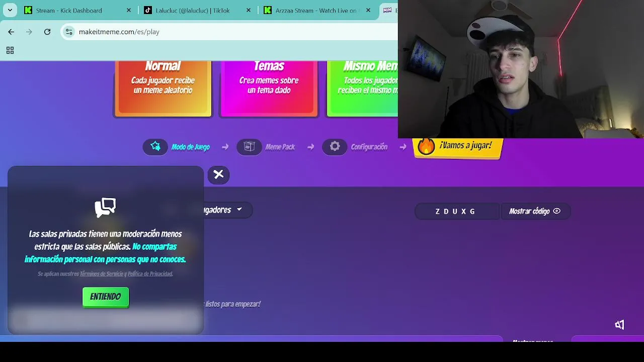Select the Normal game mode card
This screenshot has width=644, height=362.
click(163, 88)
